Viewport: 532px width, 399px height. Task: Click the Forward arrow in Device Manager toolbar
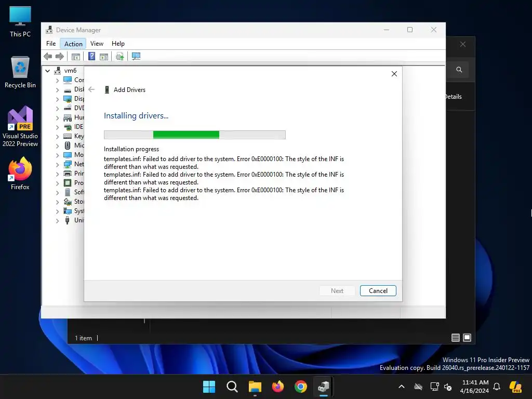(x=60, y=56)
